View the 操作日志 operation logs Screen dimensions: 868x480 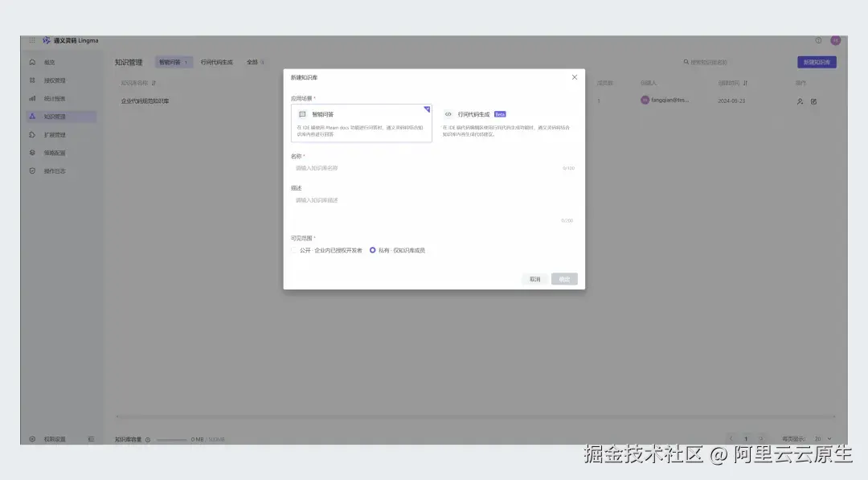click(50, 171)
